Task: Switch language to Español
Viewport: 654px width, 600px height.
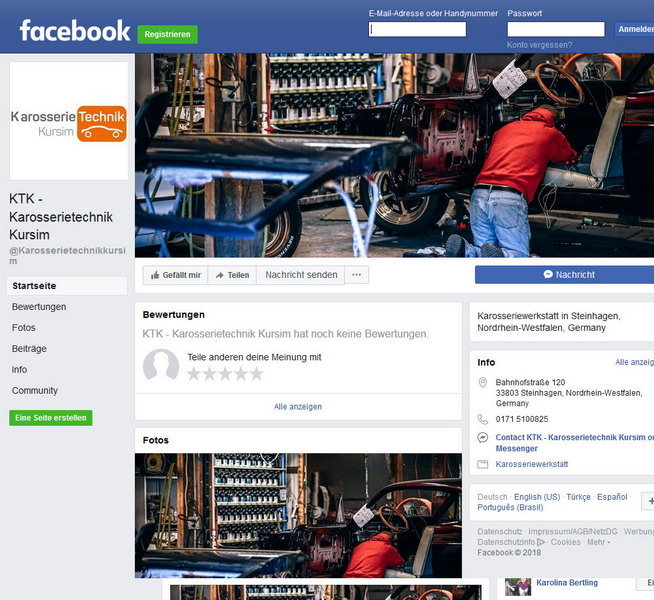Action: pos(612,497)
